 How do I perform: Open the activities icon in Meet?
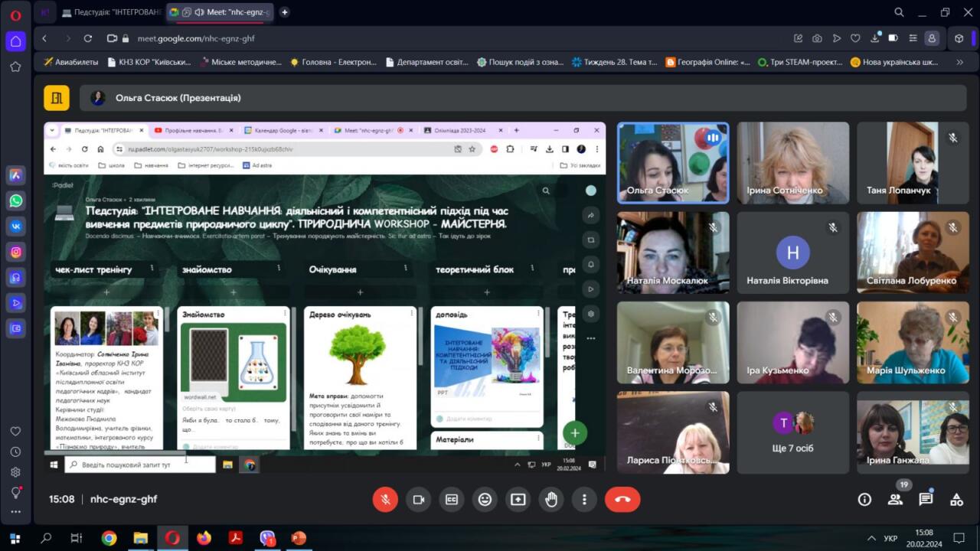[956, 500]
